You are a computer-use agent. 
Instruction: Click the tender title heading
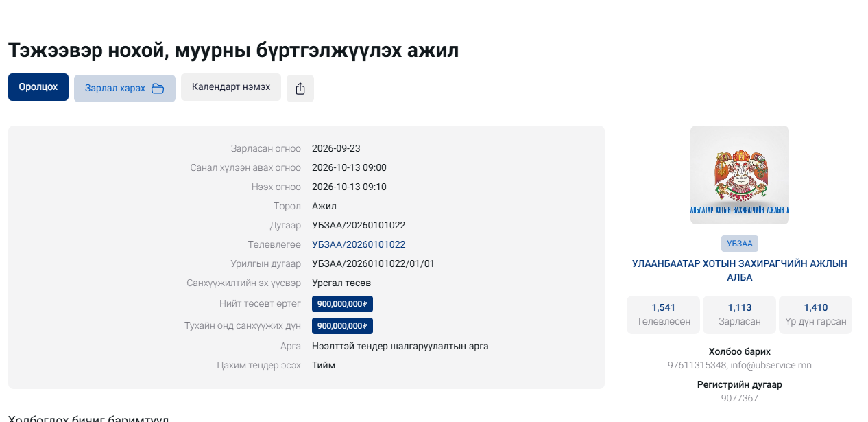pyautogui.click(x=234, y=50)
